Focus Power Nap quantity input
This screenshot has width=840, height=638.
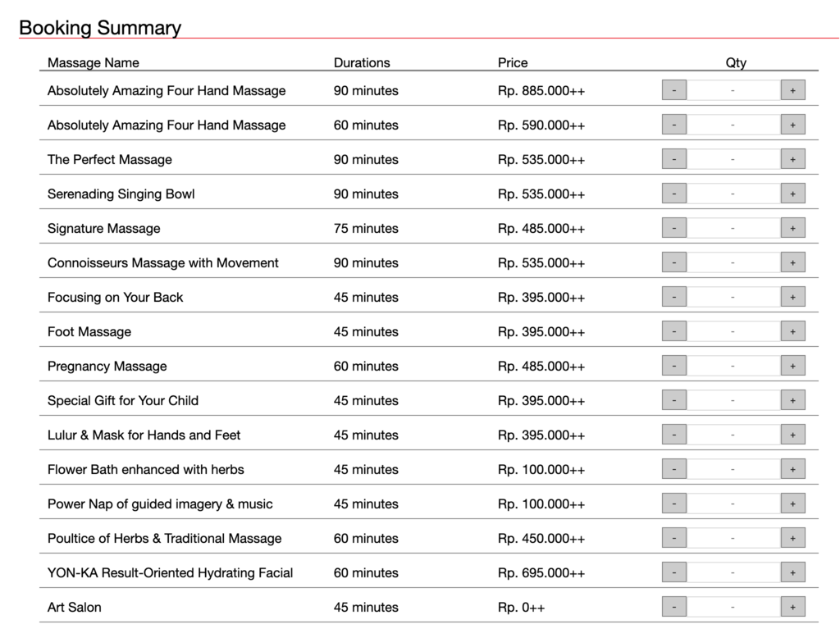[x=733, y=504]
